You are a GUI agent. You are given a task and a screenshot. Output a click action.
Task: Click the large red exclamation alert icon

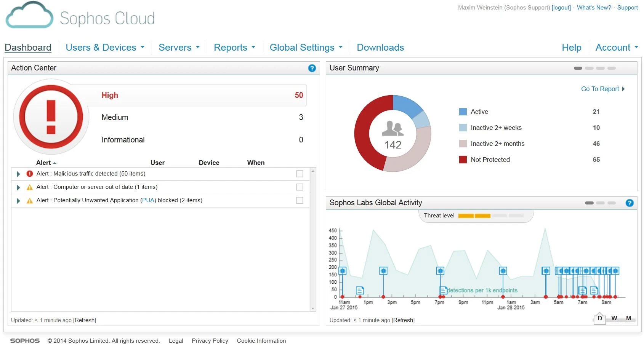click(x=51, y=117)
